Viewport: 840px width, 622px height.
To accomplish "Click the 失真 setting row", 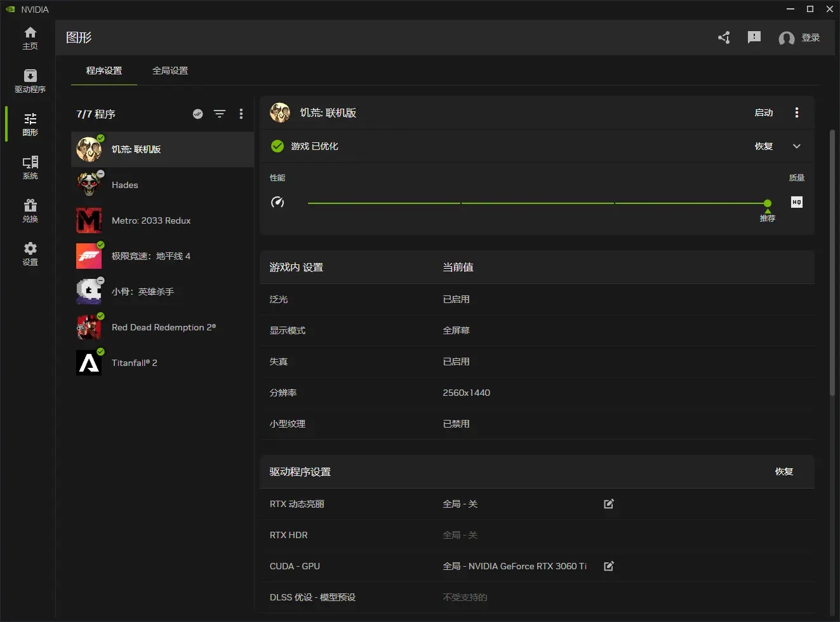I will point(537,362).
